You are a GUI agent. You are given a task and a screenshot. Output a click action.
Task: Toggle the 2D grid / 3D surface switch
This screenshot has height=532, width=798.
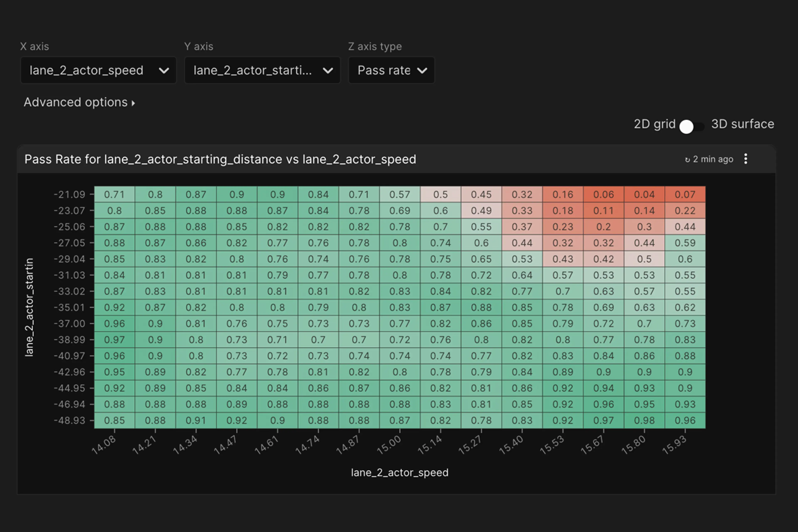tap(691, 127)
